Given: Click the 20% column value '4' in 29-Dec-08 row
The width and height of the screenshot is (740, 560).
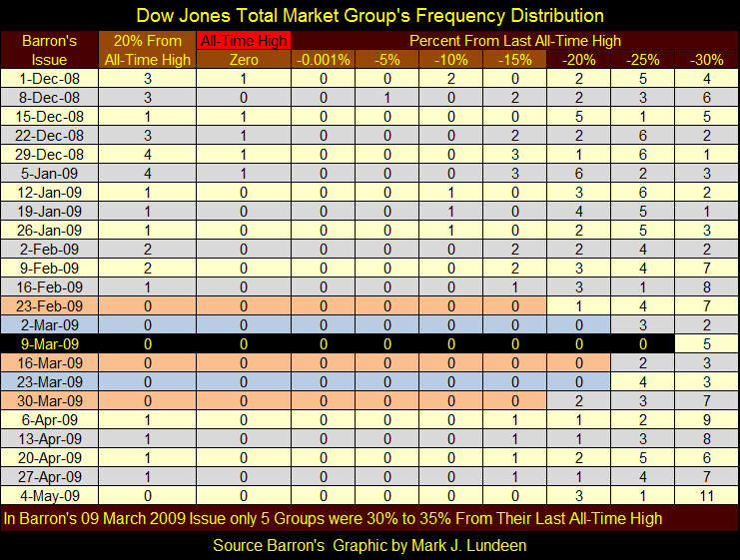Looking at the screenshot, I should coord(147,155).
